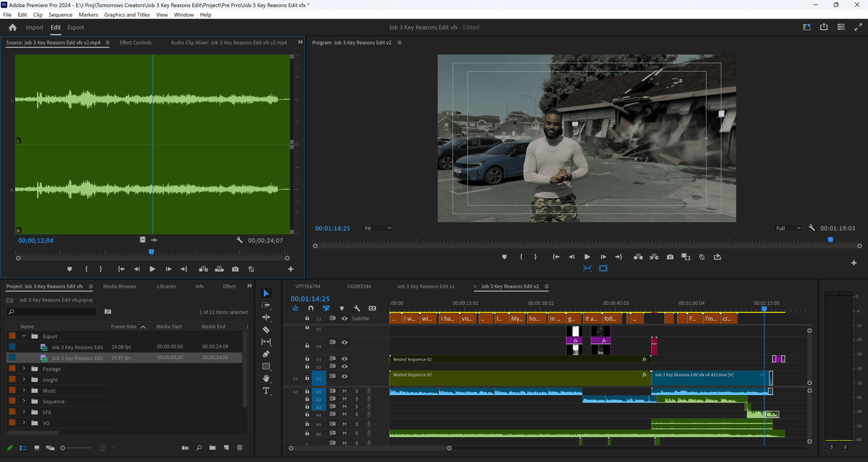Switch to the Effect Controls tab
Image resolution: width=868 pixels, height=462 pixels.
coord(135,43)
